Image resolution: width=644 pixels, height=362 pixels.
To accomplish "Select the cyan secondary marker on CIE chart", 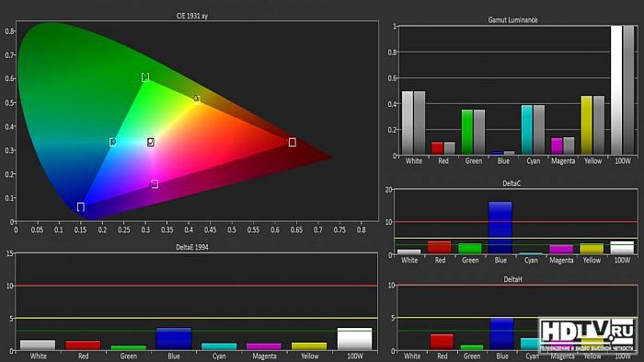I will click(112, 142).
